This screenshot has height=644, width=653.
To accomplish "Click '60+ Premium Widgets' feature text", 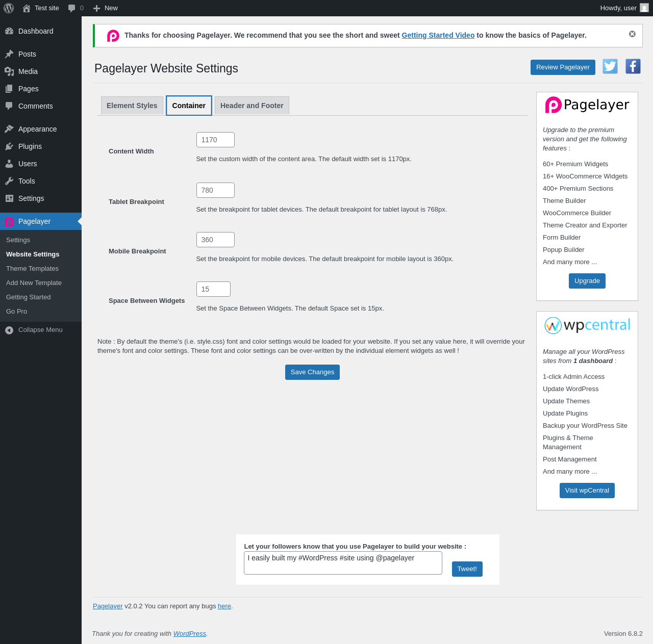I will point(575,164).
